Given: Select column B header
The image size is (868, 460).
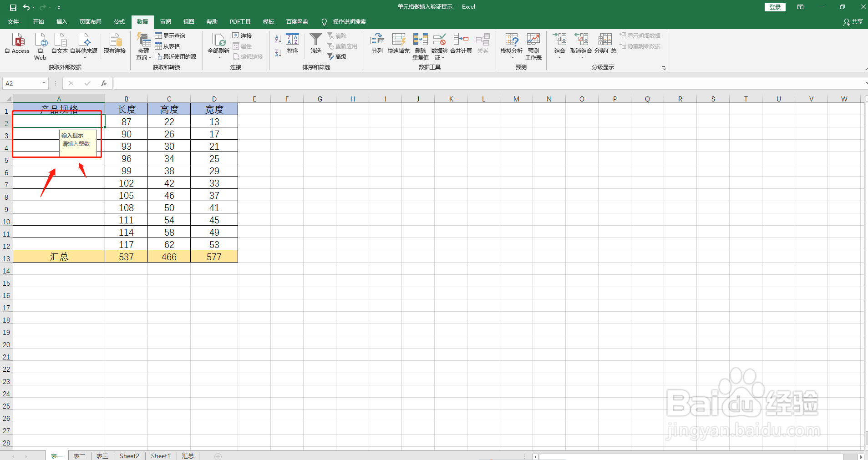Looking at the screenshot, I should [x=127, y=99].
